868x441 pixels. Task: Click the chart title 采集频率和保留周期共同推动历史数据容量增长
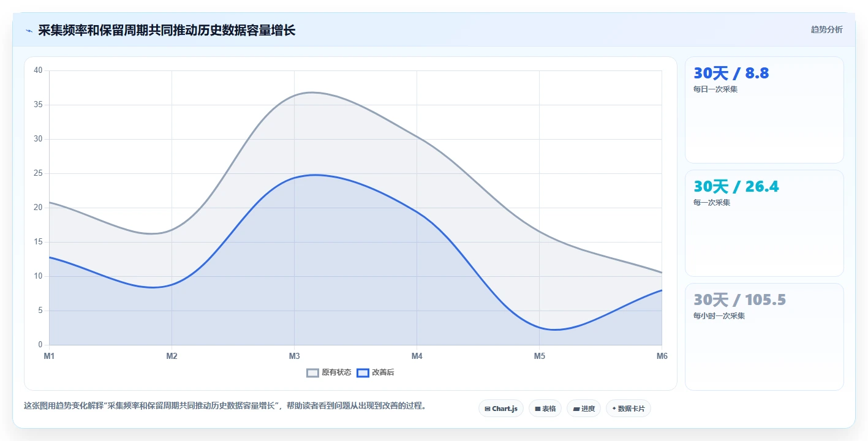167,31
